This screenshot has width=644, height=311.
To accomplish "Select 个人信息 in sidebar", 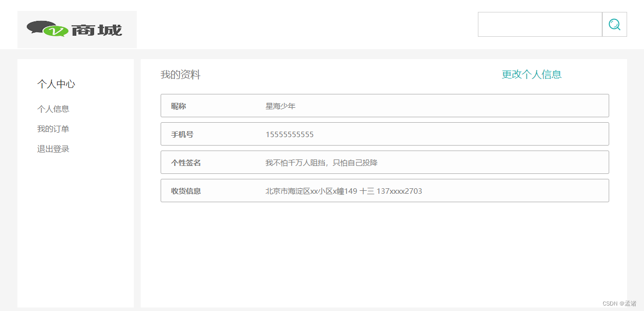I will (x=53, y=109).
